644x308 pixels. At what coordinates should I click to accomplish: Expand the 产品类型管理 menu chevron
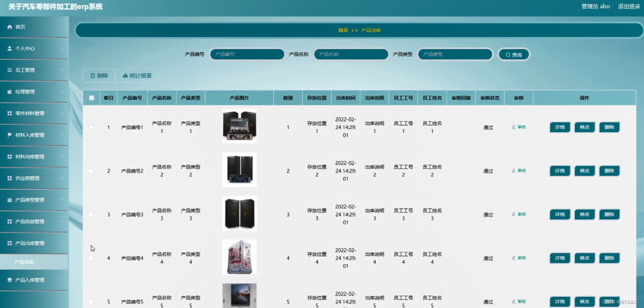pos(62,200)
